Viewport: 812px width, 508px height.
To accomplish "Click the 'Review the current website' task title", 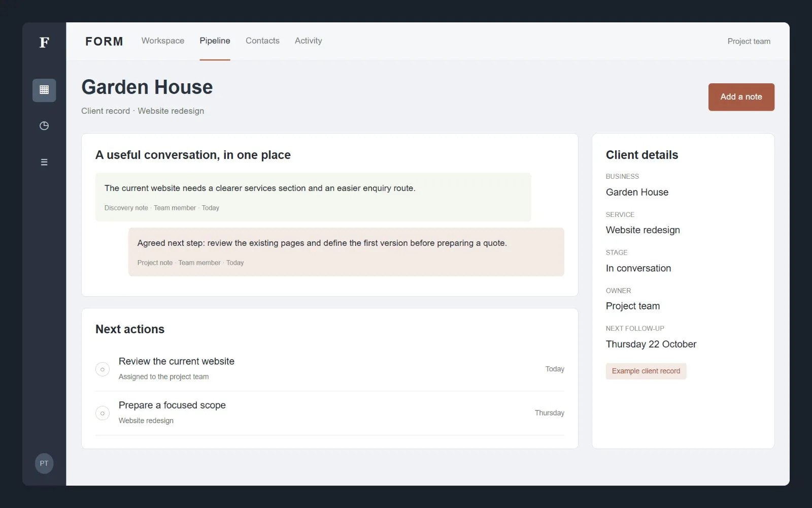I will pyautogui.click(x=177, y=361).
